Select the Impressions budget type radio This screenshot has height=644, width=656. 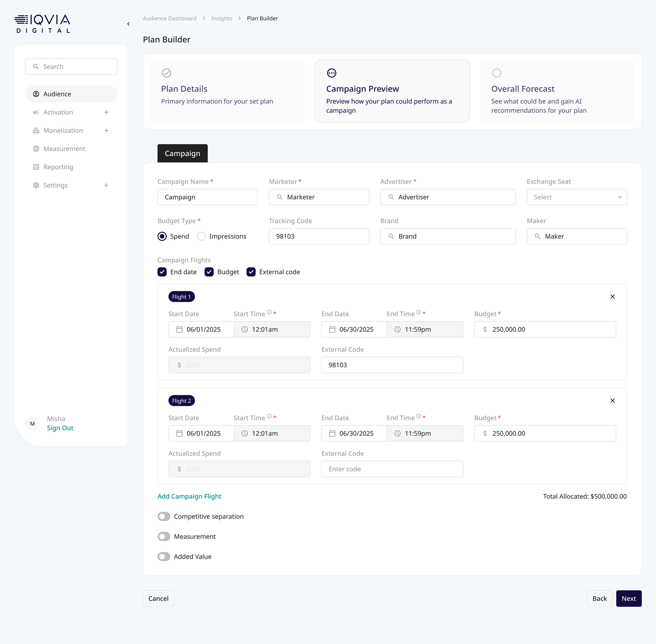202,237
